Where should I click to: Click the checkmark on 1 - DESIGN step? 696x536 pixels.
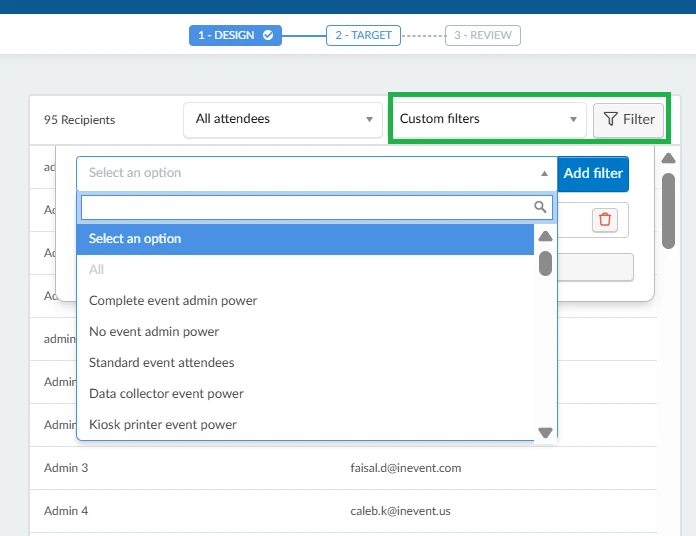(268, 36)
